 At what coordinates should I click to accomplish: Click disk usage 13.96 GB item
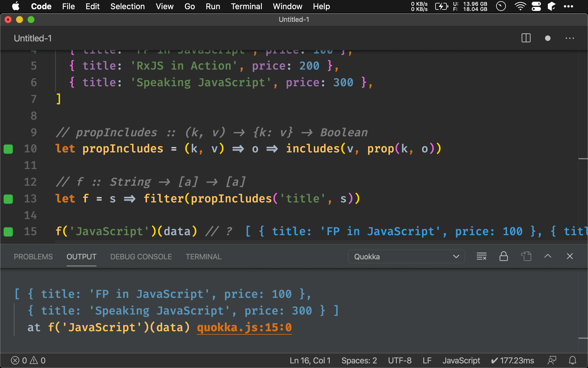click(470, 6)
